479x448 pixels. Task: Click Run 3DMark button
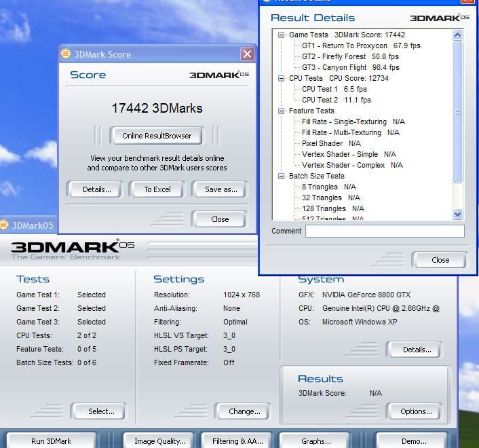(51, 441)
